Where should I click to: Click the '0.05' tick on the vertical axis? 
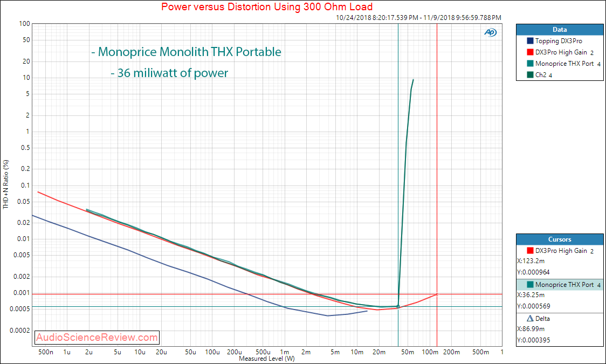point(24,202)
